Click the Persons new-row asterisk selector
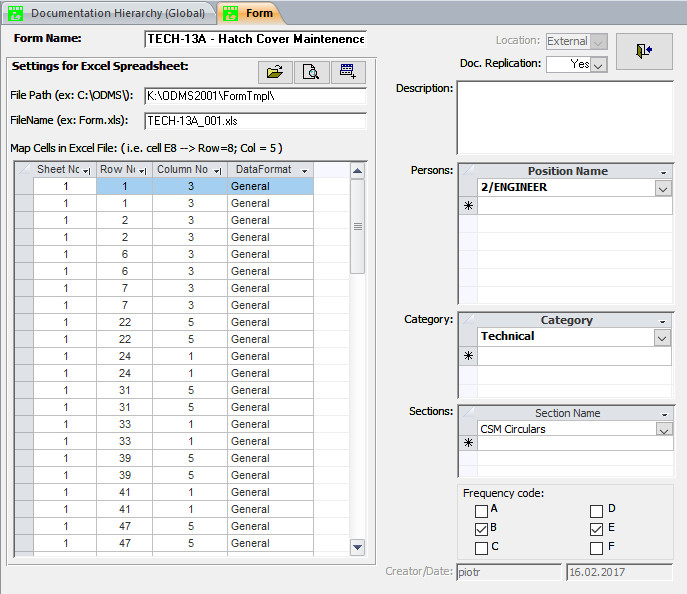The image size is (687, 594). [468, 205]
